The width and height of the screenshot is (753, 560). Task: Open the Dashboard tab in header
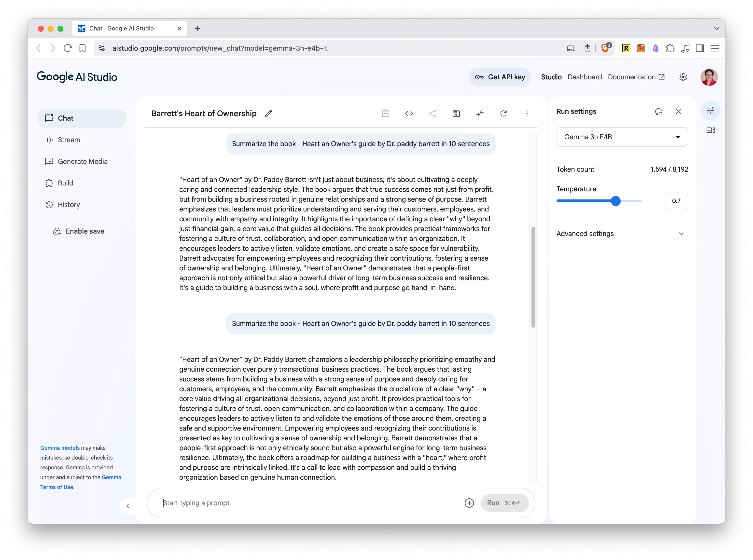click(585, 77)
